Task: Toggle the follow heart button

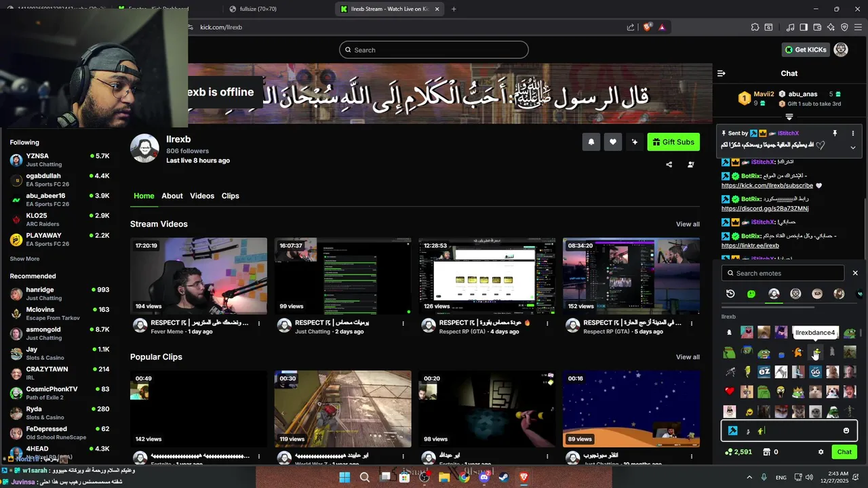Action: coord(612,142)
